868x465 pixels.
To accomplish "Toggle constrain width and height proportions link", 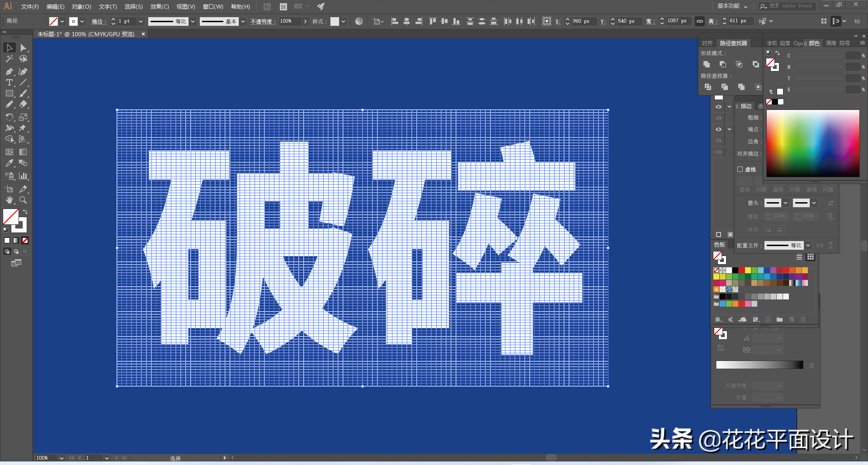I will coord(700,21).
